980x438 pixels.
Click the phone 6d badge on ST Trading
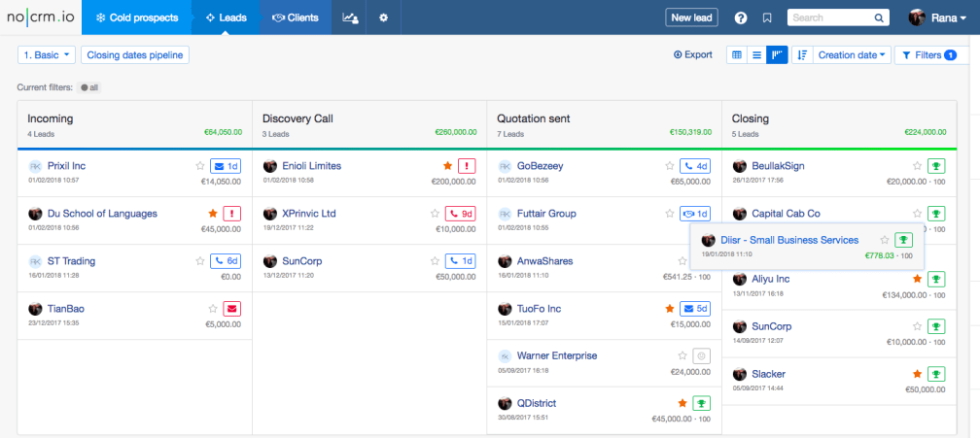[225, 261]
